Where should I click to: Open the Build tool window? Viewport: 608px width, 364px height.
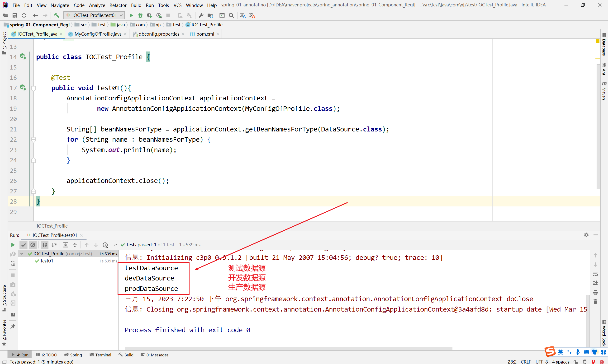click(x=126, y=355)
